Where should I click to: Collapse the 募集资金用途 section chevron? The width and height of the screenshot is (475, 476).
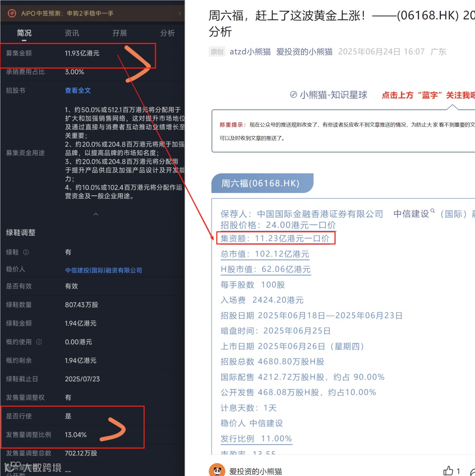(x=96, y=214)
